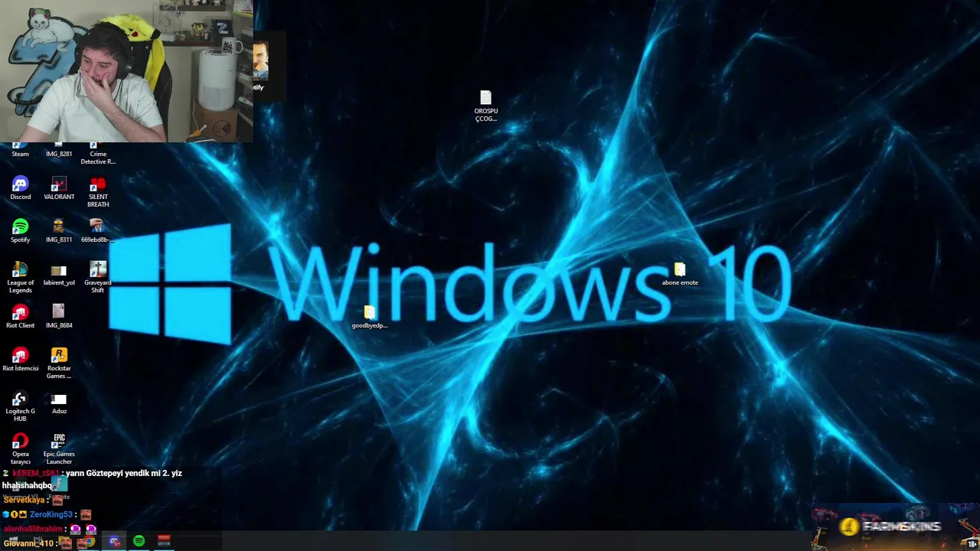Open the Discord desktop shortcut

(x=20, y=188)
